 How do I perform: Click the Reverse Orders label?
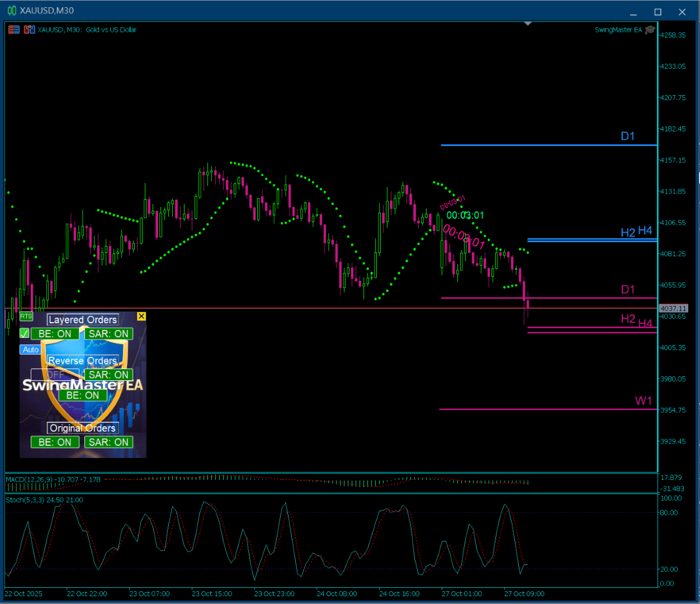pyautogui.click(x=83, y=361)
